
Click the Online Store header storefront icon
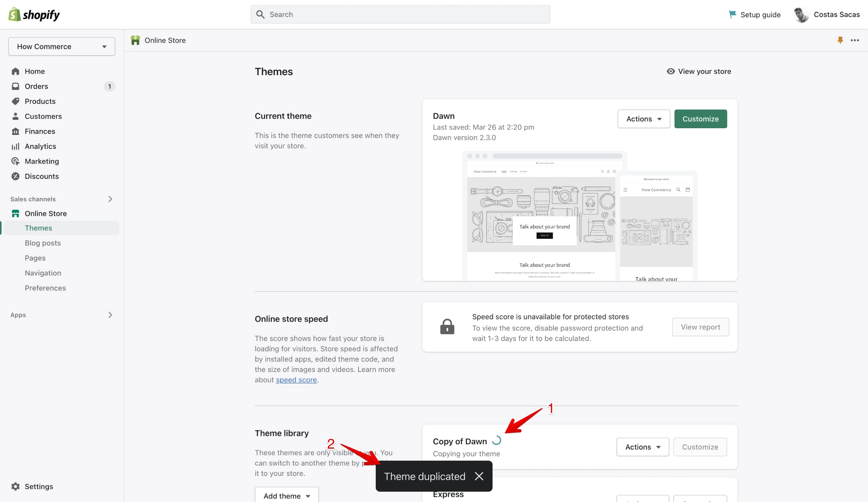[x=135, y=40]
